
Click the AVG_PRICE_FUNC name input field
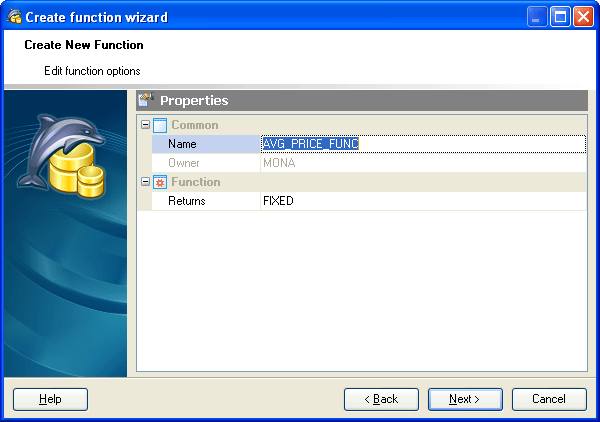click(x=422, y=144)
